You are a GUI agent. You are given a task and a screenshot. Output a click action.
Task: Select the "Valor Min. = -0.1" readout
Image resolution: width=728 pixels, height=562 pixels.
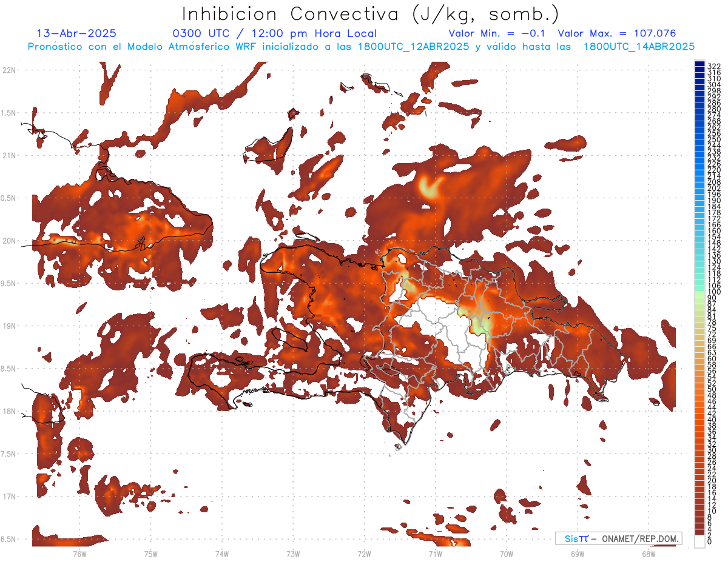point(497,34)
